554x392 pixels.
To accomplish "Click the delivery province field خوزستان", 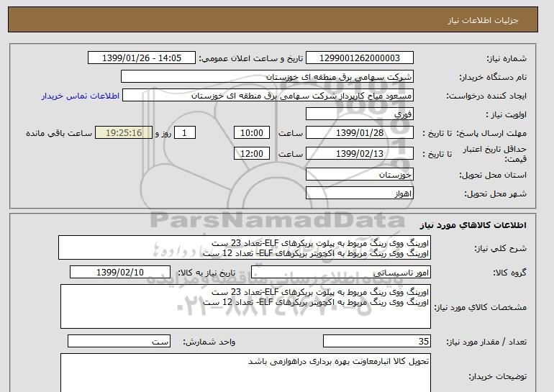I will click(360, 175).
